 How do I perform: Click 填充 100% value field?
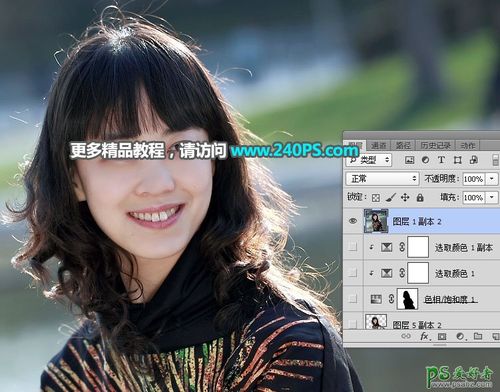pyautogui.click(x=474, y=197)
